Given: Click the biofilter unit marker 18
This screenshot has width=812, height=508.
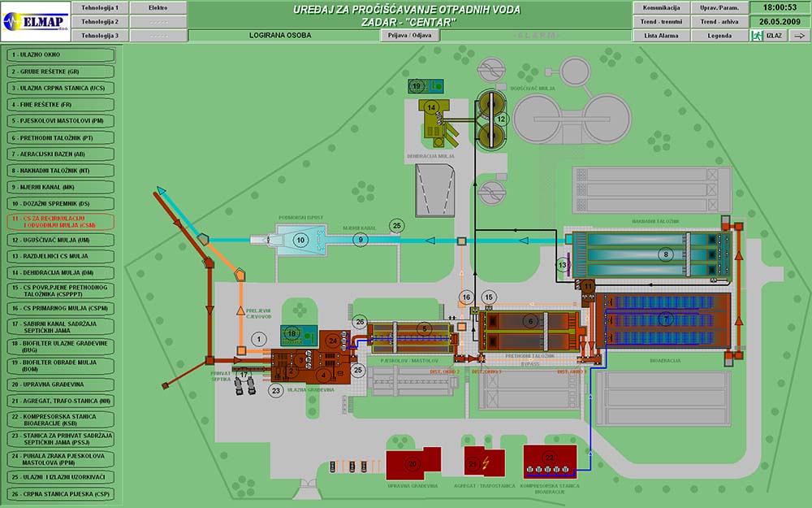Looking at the screenshot, I should point(292,333).
